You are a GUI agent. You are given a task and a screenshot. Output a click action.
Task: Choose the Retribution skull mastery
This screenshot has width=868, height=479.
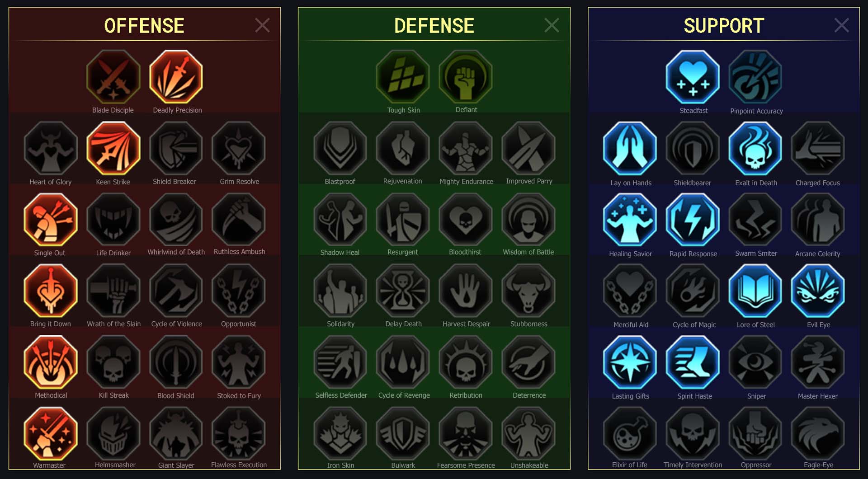tap(466, 362)
